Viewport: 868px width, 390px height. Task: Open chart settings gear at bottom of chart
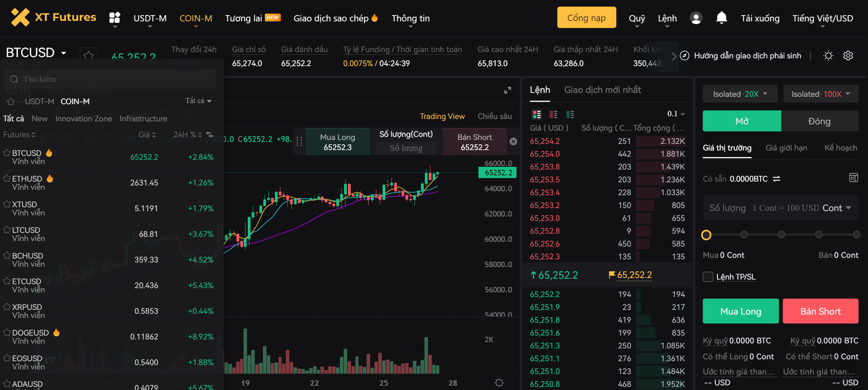(x=499, y=383)
